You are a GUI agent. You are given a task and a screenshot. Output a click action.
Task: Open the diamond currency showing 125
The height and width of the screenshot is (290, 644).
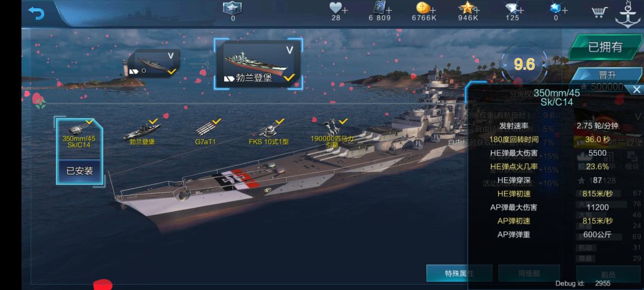pos(512,11)
